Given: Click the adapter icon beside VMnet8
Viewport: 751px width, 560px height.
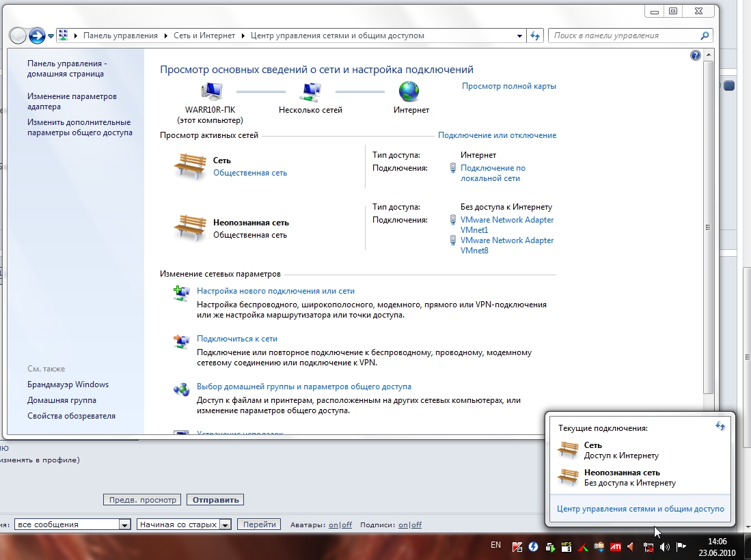Looking at the screenshot, I should click(452, 240).
